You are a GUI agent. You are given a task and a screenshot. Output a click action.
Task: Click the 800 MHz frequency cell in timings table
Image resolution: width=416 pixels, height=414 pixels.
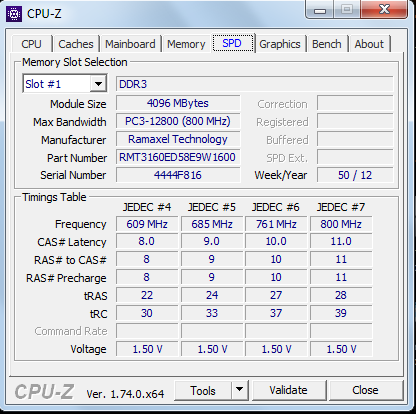pyautogui.click(x=341, y=224)
